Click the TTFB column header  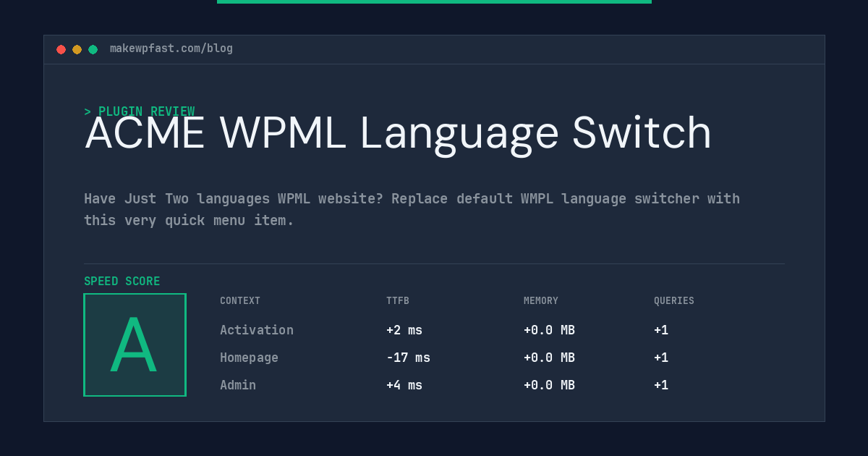pyautogui.click(x=398, y=301)
